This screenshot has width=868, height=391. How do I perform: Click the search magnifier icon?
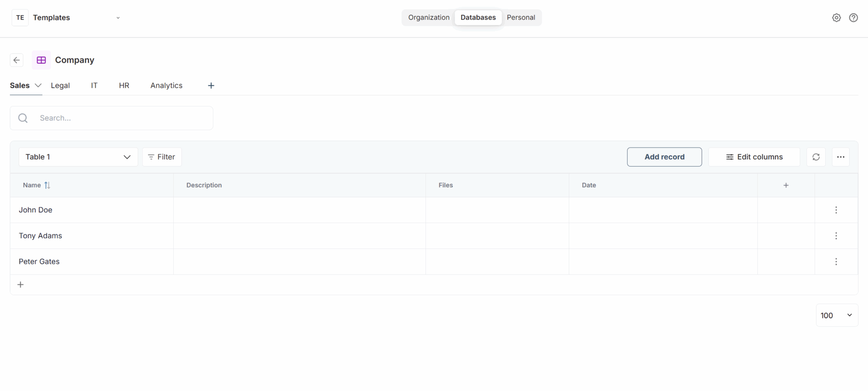pos(22,118)
